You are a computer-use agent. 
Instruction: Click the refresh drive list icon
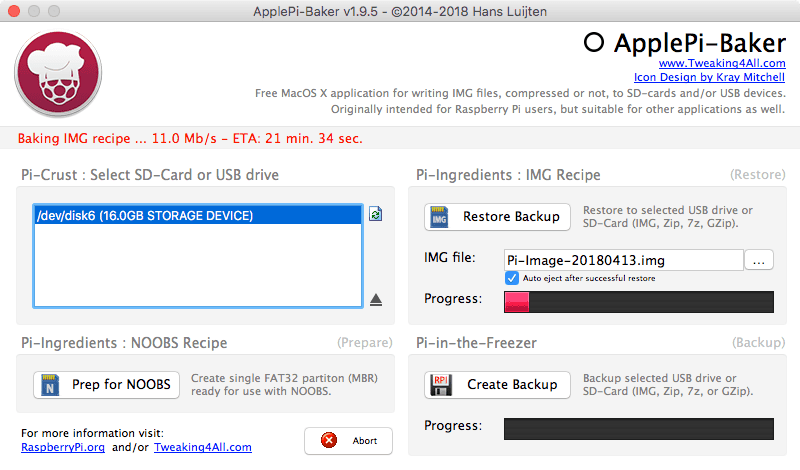375,214
